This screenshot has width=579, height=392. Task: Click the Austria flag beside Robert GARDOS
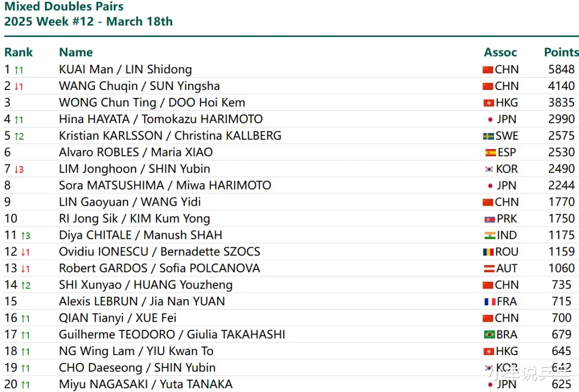[489, 269]
